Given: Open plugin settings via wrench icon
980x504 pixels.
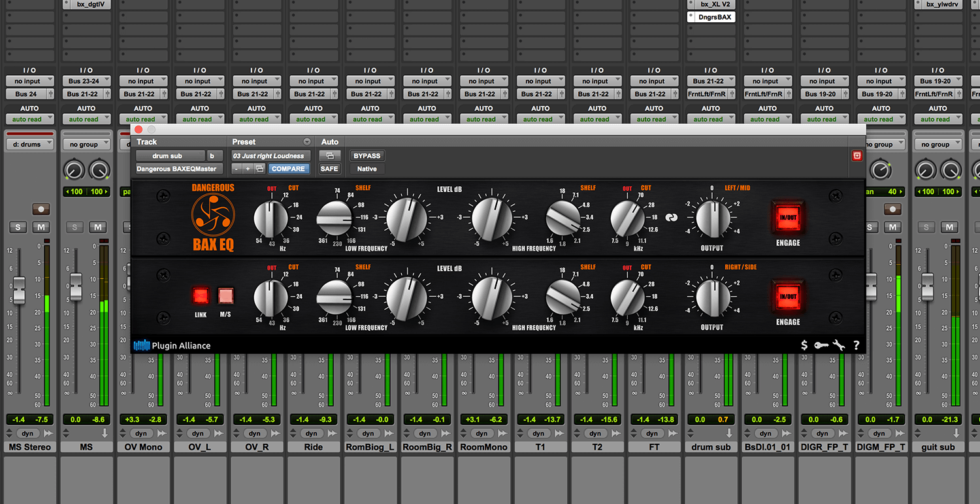Looking at the screenshot, I should [839, 345].
